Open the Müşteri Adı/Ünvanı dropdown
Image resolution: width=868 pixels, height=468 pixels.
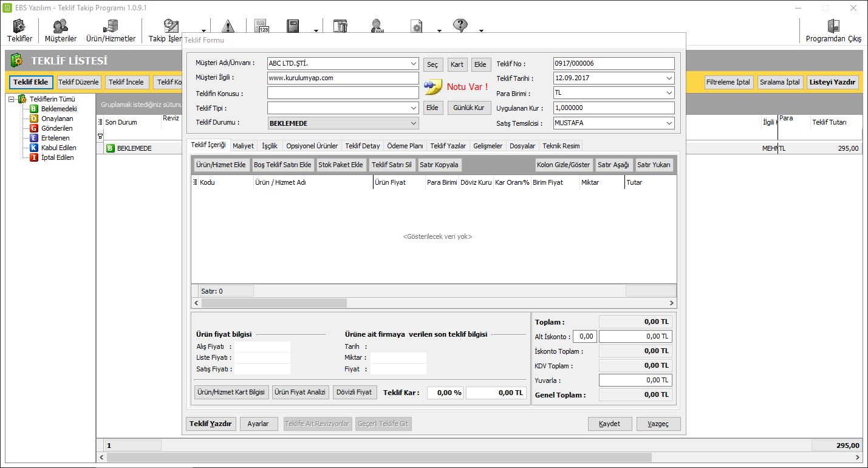pyautogui.click(x=414, y=63)
